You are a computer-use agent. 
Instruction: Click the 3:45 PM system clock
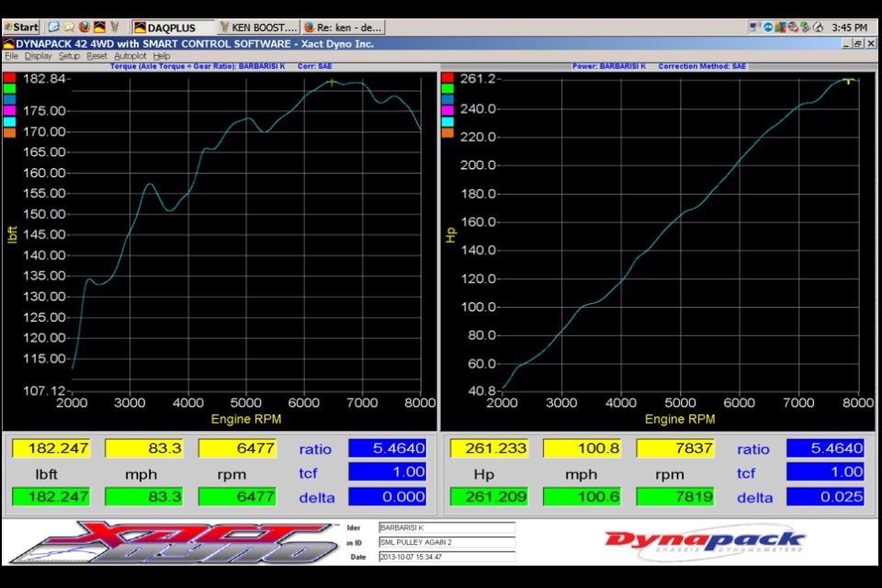click(x=849, y=28)
